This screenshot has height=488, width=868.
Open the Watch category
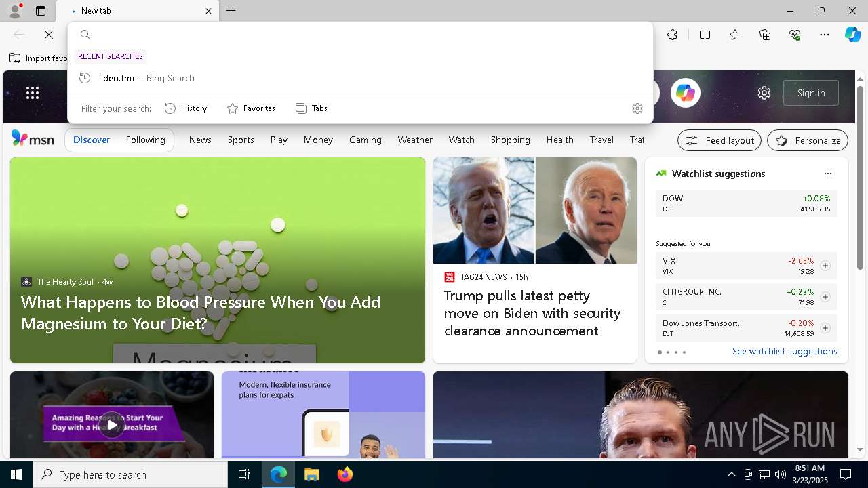[461, 140]
